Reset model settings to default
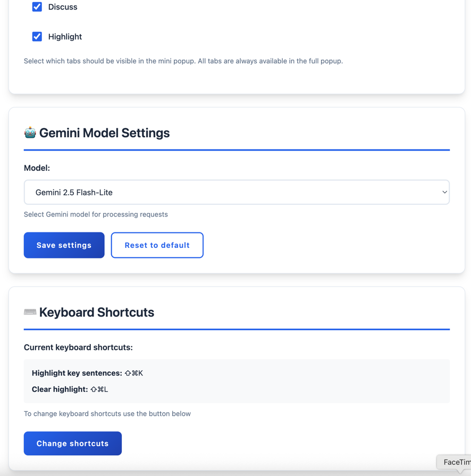This screenshot has width=471, height=476. pos(157,245)
